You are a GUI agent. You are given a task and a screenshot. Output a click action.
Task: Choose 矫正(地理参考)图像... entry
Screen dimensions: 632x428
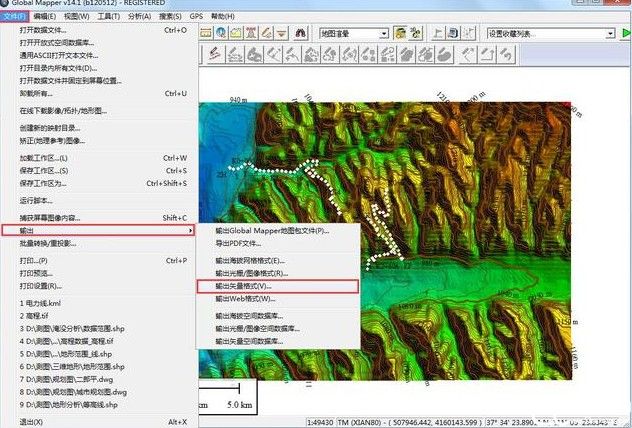99,141
